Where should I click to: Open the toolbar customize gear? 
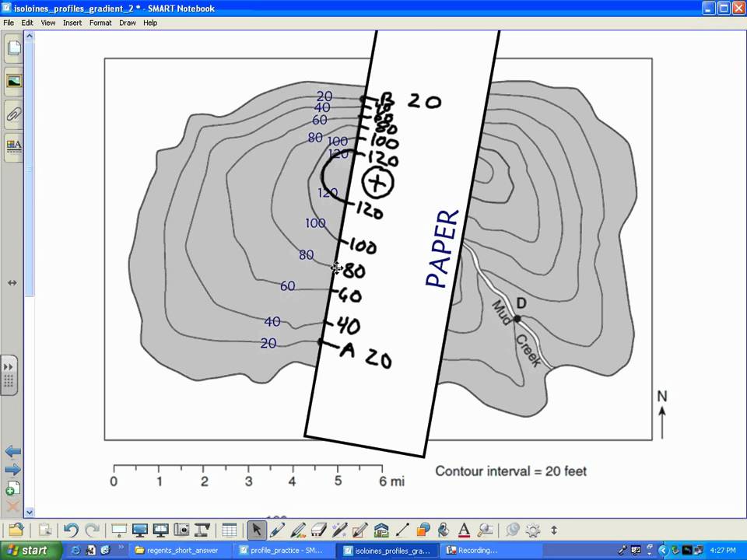pos(533,530)
